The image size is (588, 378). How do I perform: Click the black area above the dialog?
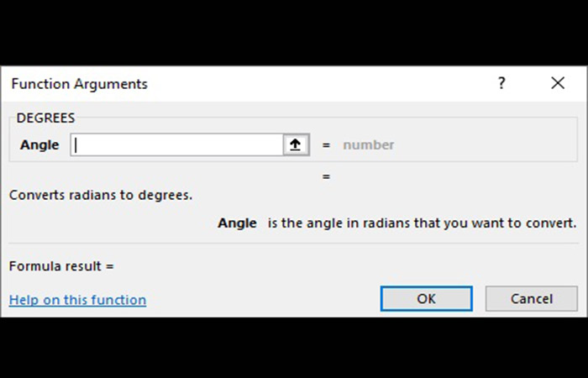(294, 34)
